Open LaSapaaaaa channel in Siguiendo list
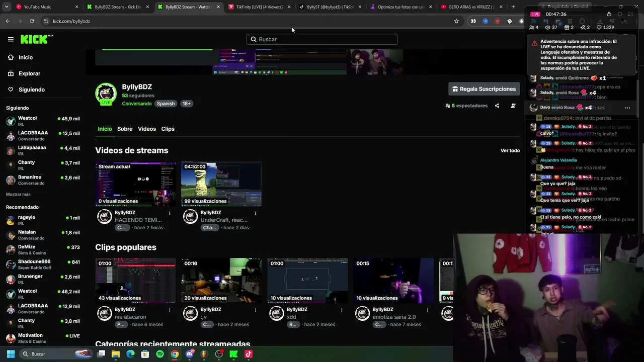The width and height of the screenshot is (644, 362). (x=43, y=150)
